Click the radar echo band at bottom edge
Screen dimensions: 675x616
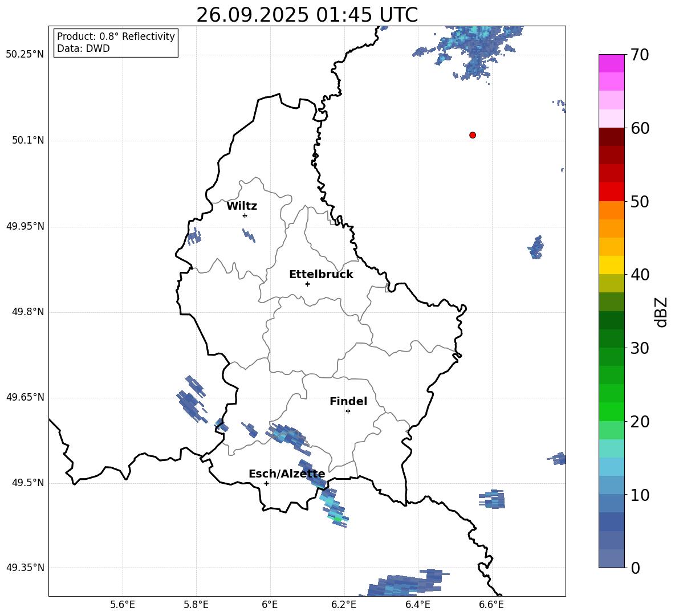405,583
